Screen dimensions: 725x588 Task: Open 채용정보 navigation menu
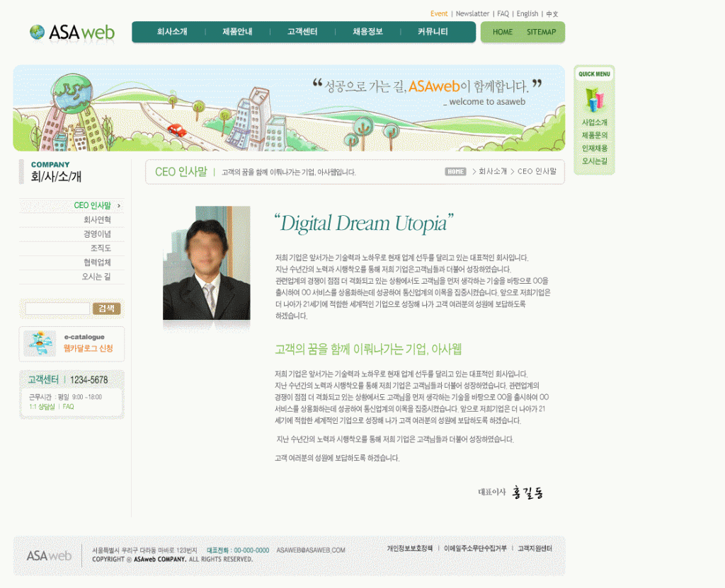367,32
